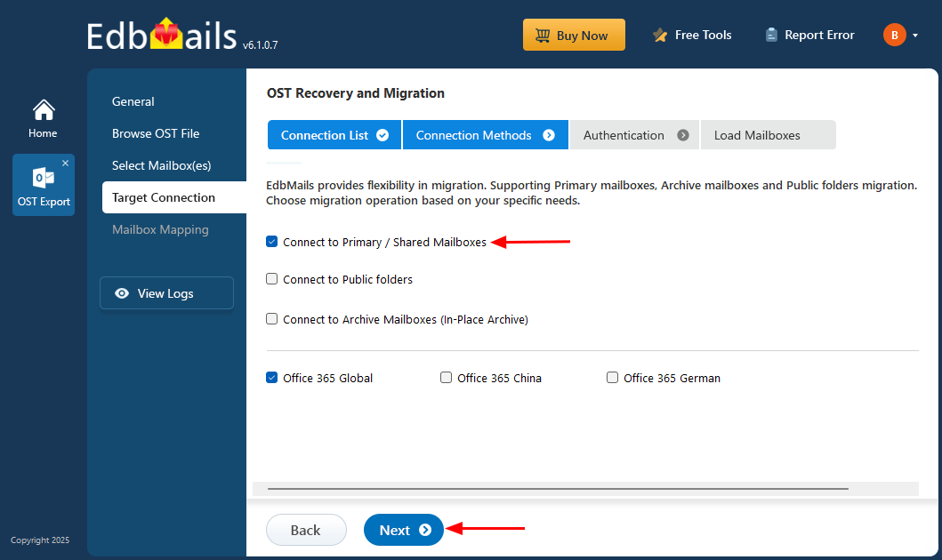Click the Home house icon

[44, 110]
